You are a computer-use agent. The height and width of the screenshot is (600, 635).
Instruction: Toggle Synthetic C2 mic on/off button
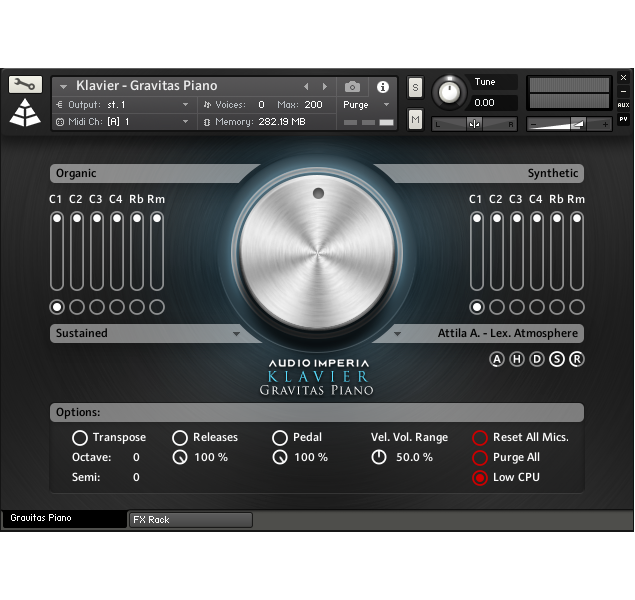(497, 307)
